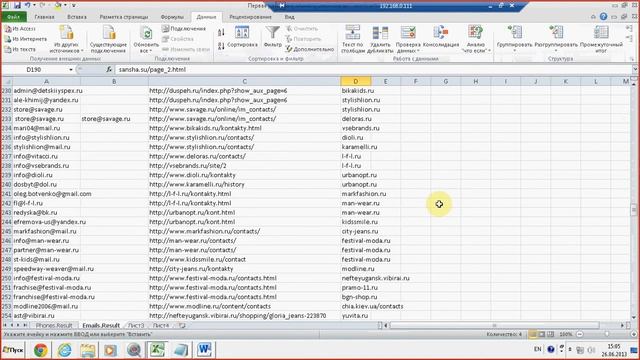Expand From Other Sources (Из других источников) dropdown
The width and height of the screenshot is (640, 360).
[x=82, y=51]
